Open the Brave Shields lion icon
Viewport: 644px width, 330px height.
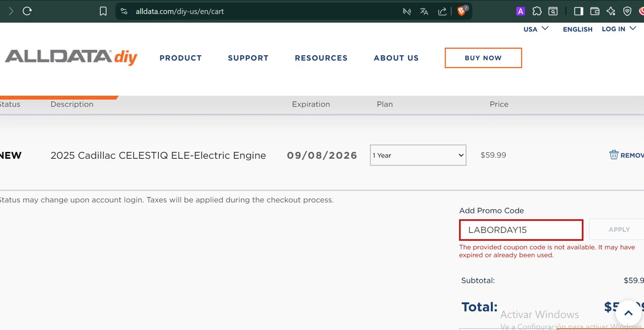point(462,11)
